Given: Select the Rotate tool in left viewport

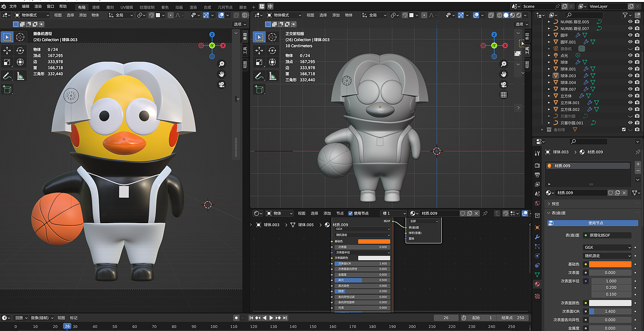Looking at the screenshot, I should [x=20, y=50].
